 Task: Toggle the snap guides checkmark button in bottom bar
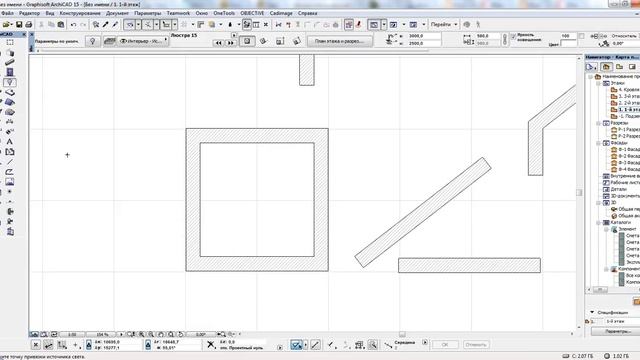(296, 345)
